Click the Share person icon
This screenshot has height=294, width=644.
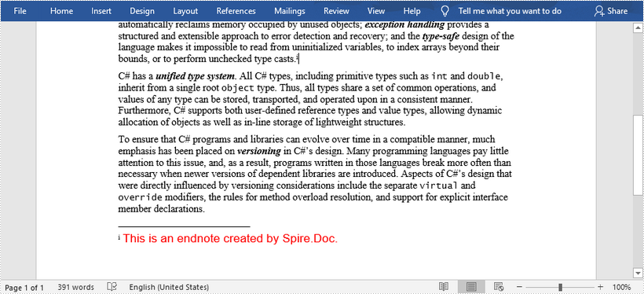pyautogui.click(x=598, y=11)
